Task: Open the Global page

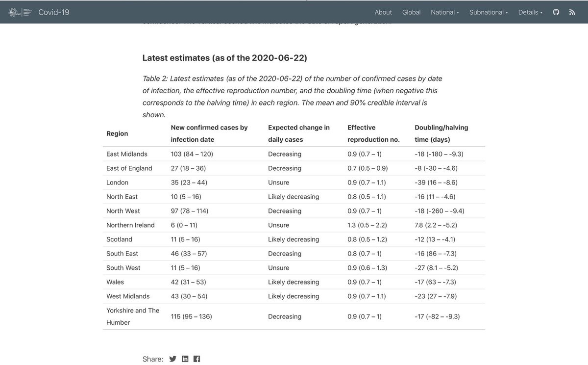Action: [x=411, y=12]
